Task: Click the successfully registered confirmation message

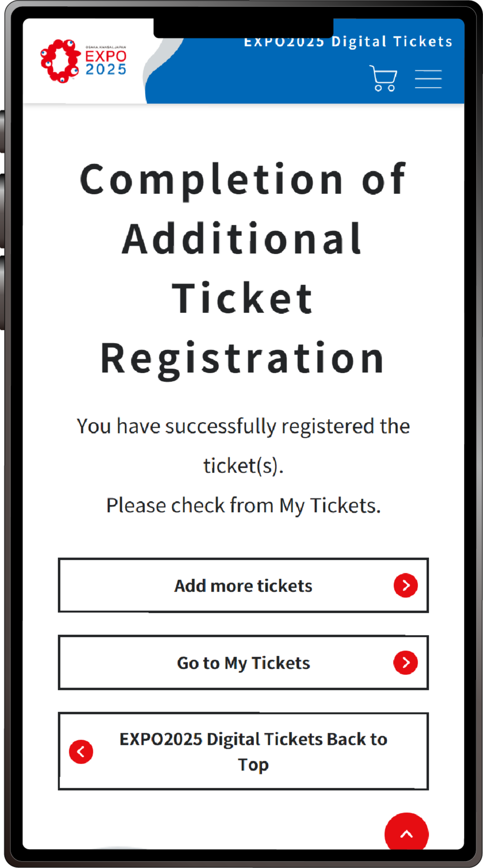Action: coord(243,446)
